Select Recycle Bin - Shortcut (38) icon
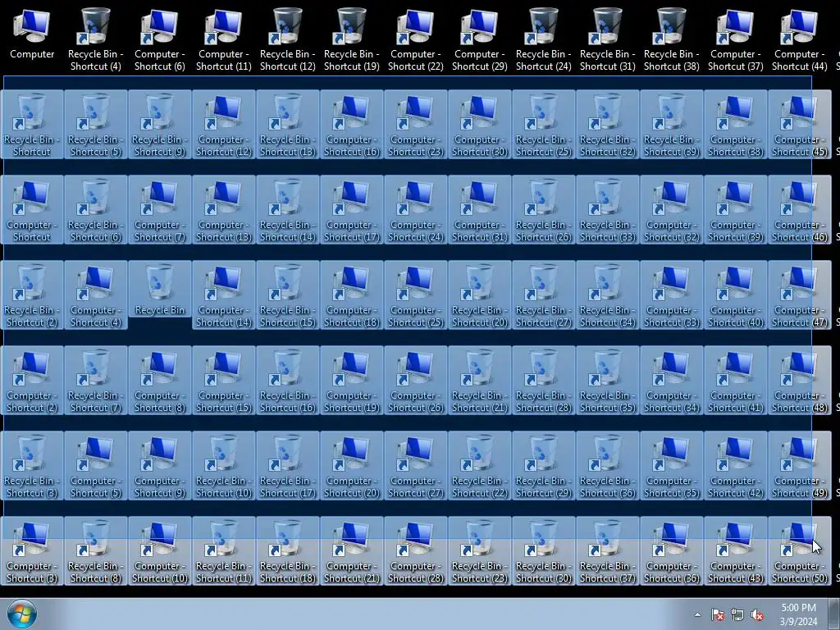This screenshot has width=840, height=630. pyautogui.click(x=672, y=39)
